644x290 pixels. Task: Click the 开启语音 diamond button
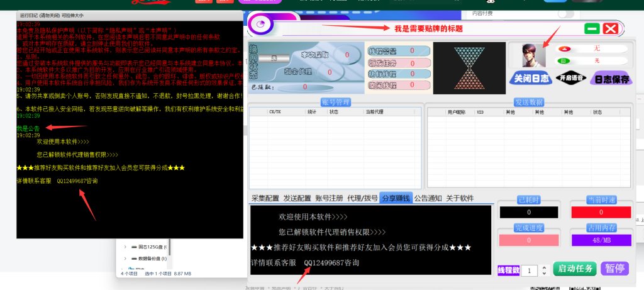(571, 78)
